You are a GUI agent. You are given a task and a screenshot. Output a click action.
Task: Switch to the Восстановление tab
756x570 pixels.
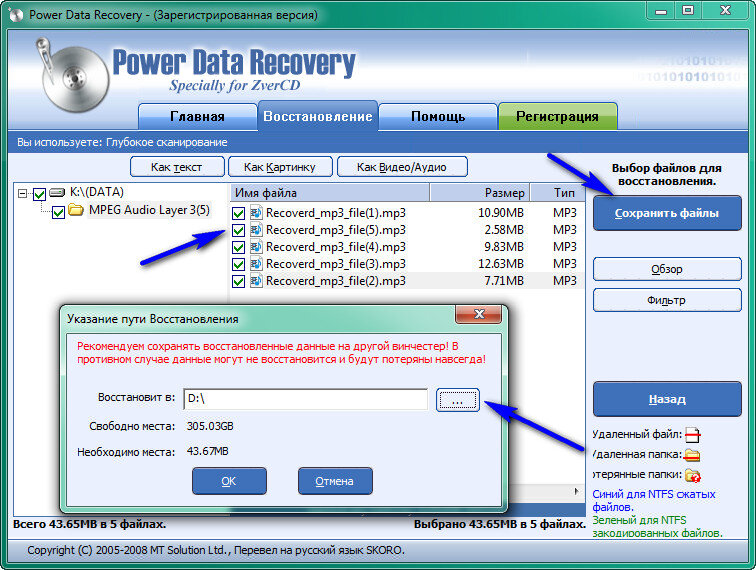coord(318,116)
